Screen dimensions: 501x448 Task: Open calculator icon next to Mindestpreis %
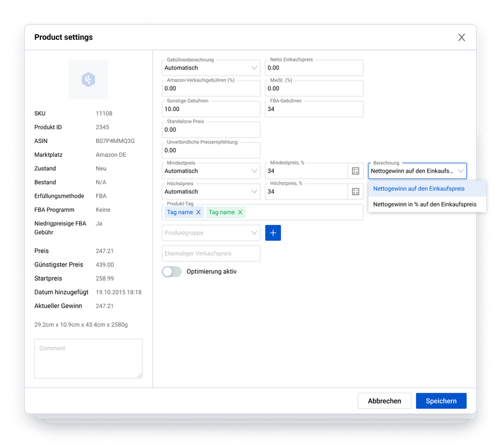click(x=356, y=171)
